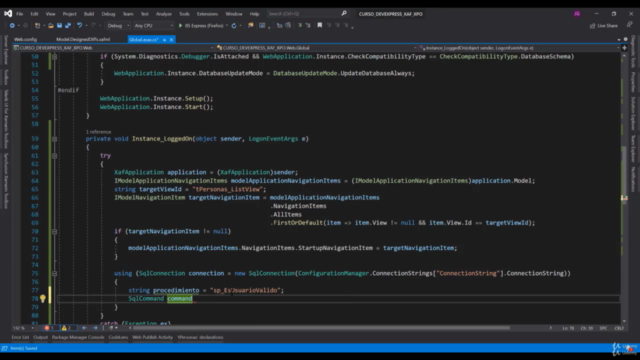Viewport: 640px width, 360px height.
Task: Start debugging with IIS Express (Firefox)
Action: [201, 25]
